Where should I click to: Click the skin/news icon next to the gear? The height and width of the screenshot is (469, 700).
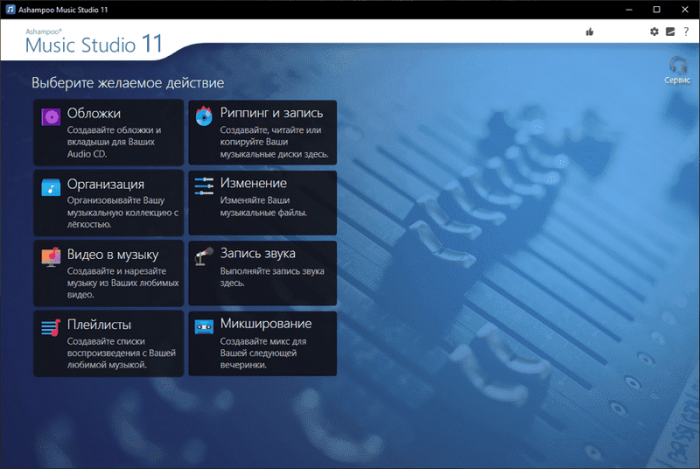[x=670, y=32]
